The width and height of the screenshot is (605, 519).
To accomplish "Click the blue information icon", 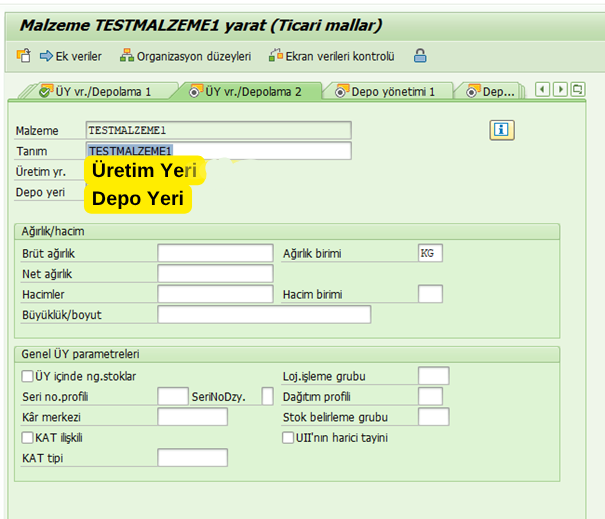I will pos(501,130).
